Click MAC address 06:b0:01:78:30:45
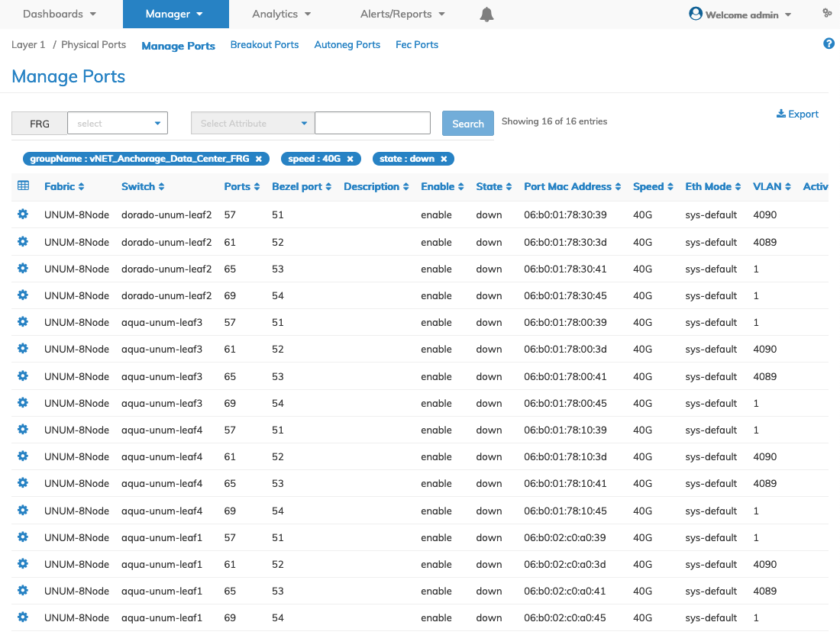This screenshot has width=840, height=635. (x=565, y=295)
